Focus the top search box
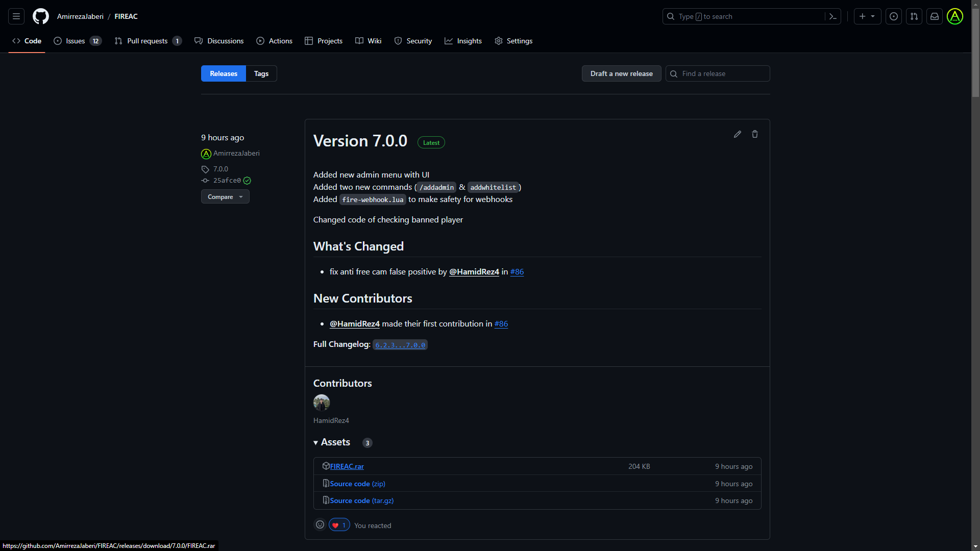This screenshot has width=980, height=551. tap(751, 16)
